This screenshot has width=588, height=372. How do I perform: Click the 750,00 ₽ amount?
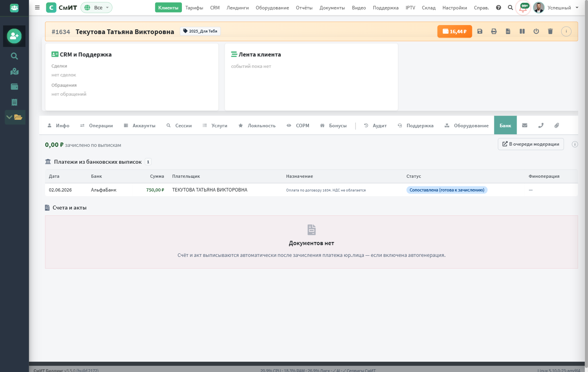155,190
